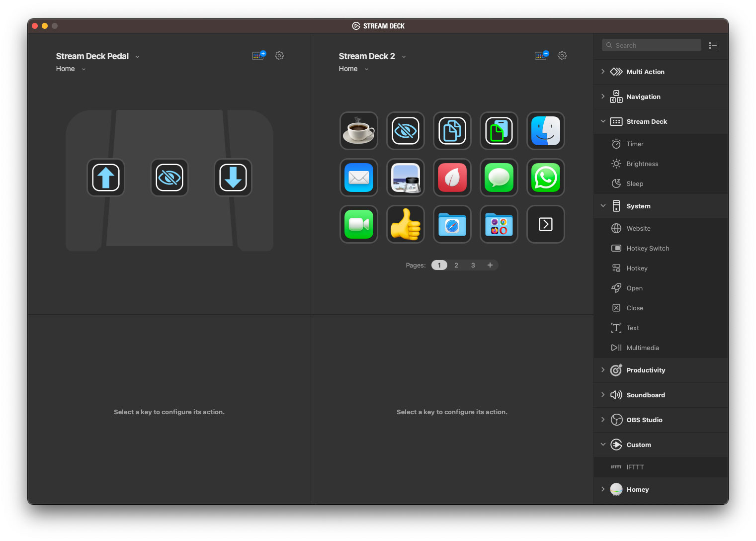This screenshot has width=756, height=541.
Task: Open the store icon for Stream Deck 2
Action: 541,55
